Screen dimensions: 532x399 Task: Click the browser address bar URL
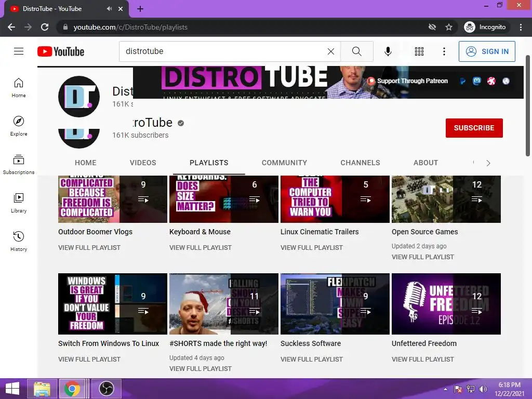pyautogui.click(x=130, y=27)
